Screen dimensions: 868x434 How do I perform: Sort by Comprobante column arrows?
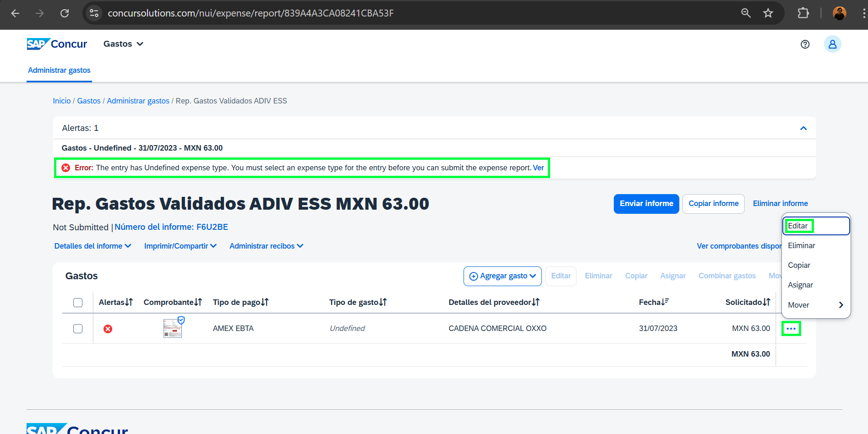(x=198, y=302)
